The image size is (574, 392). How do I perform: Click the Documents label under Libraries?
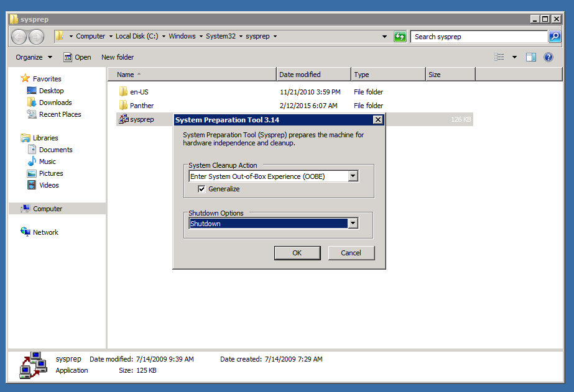pos(55,150)
